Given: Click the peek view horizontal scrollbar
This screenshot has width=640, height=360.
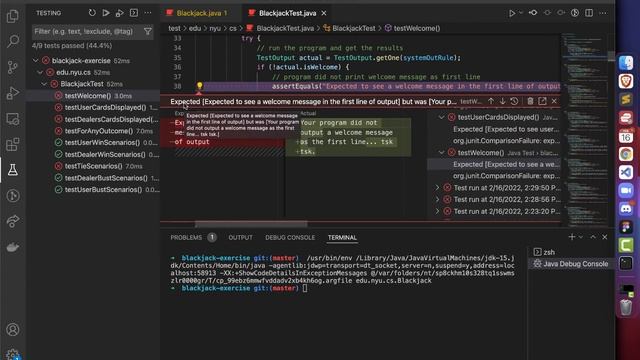Looking at the screenshot, I should [x=251, y=224].
